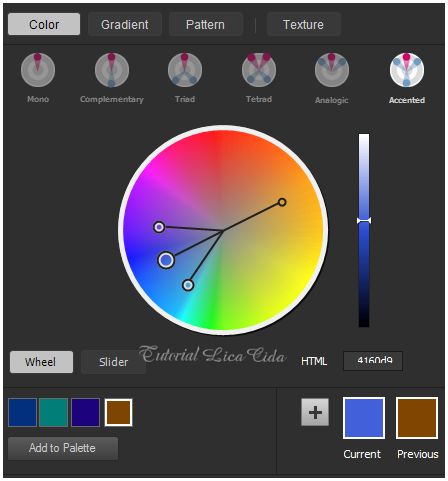448x481 pixels.
Task: Click the Previous brown color swatch
Action: pos(417,418)
